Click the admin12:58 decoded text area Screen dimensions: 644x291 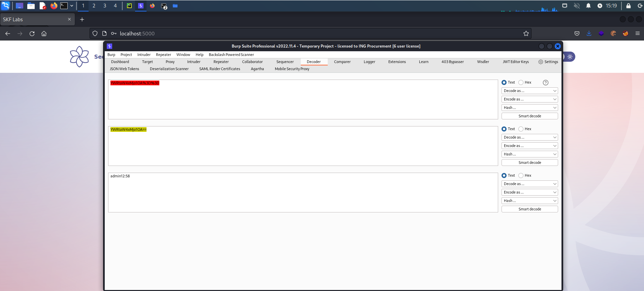303,193
